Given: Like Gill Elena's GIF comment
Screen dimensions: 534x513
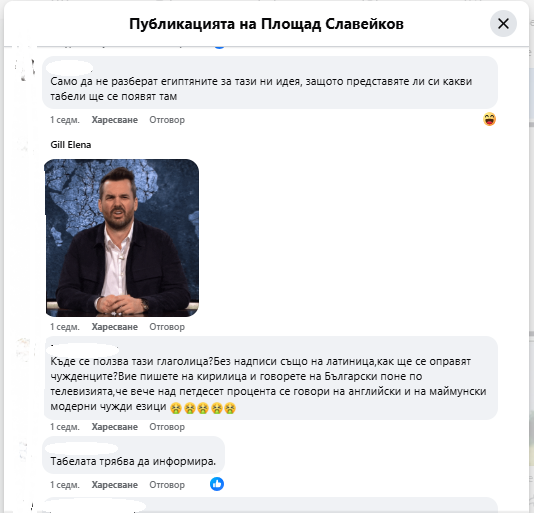Looking at the screenshot, I should click(x=114, y=327).
